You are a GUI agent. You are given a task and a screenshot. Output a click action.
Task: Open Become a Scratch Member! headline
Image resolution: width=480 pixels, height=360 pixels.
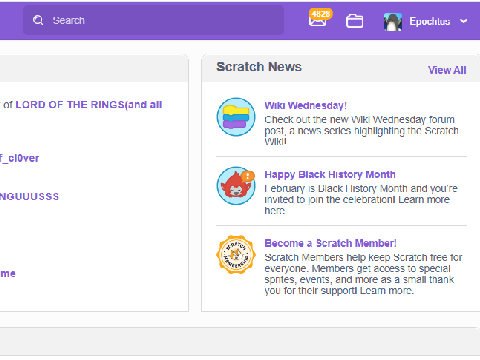tap(330, 243)
